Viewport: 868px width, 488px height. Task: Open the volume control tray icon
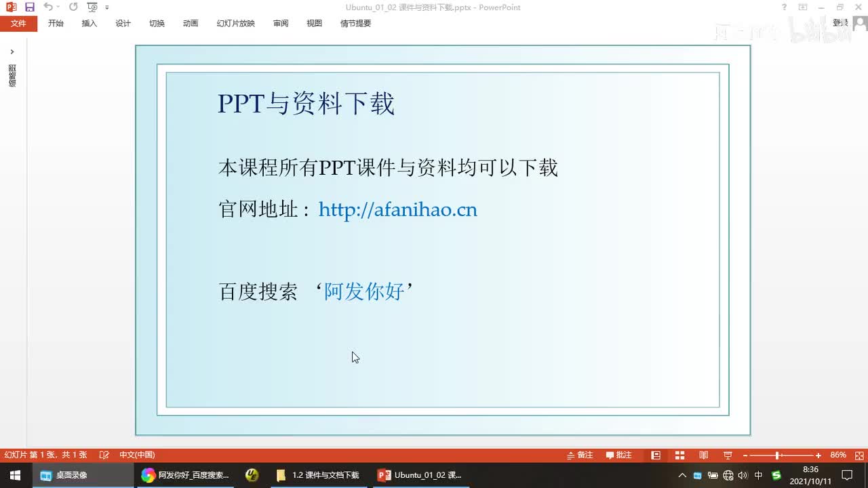[743, 475]
